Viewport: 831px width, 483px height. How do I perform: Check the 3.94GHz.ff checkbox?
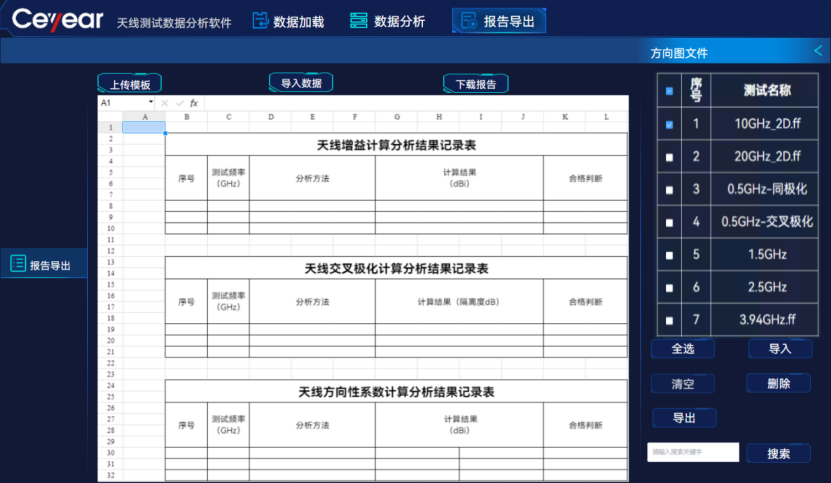(669, 321)
